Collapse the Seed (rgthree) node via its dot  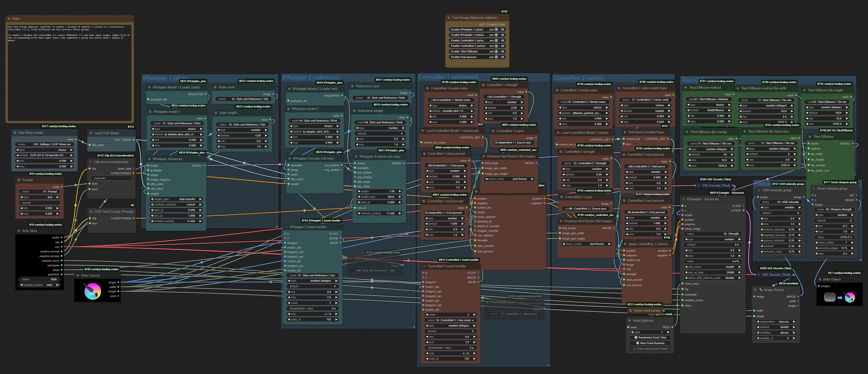point(629,320)
